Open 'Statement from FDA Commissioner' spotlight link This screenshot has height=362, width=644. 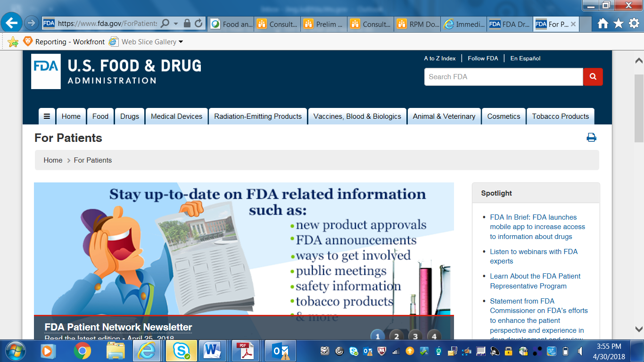539,321
